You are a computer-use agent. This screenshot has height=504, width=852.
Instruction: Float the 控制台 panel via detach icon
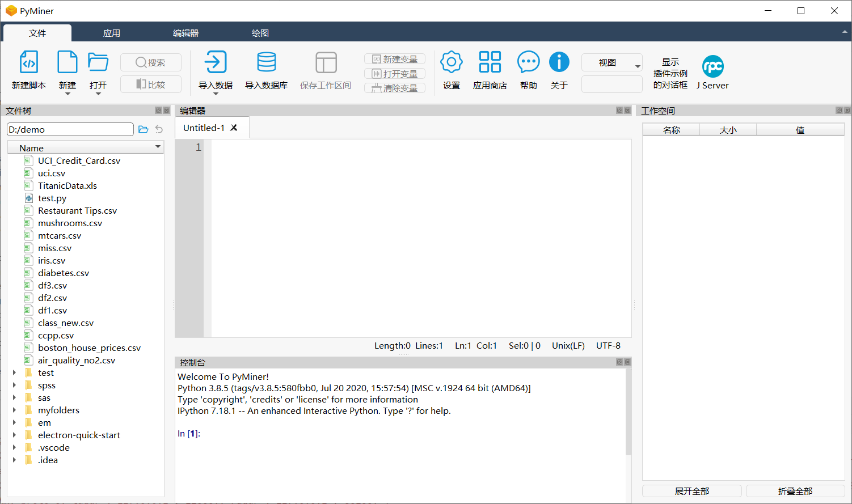point(619,362)
